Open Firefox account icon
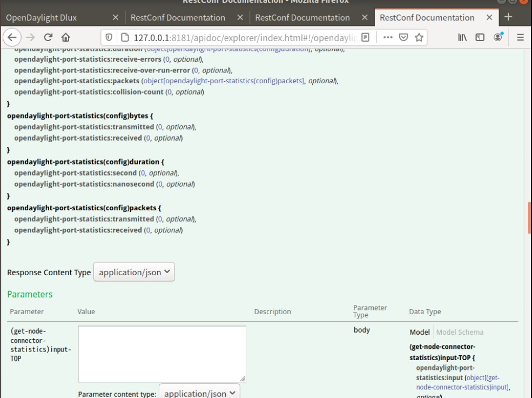532x398 pixels. (x=498, y=37)
